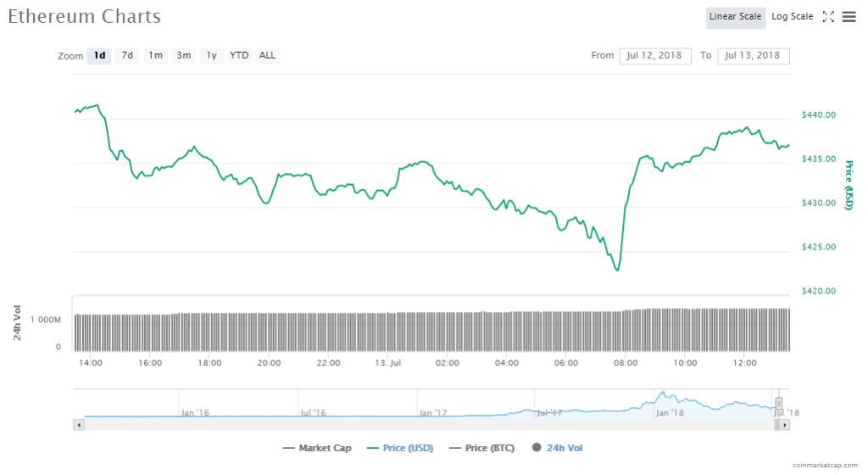
Task: Click the From date field
Action: pyautogui.click(x=655, y=56)
